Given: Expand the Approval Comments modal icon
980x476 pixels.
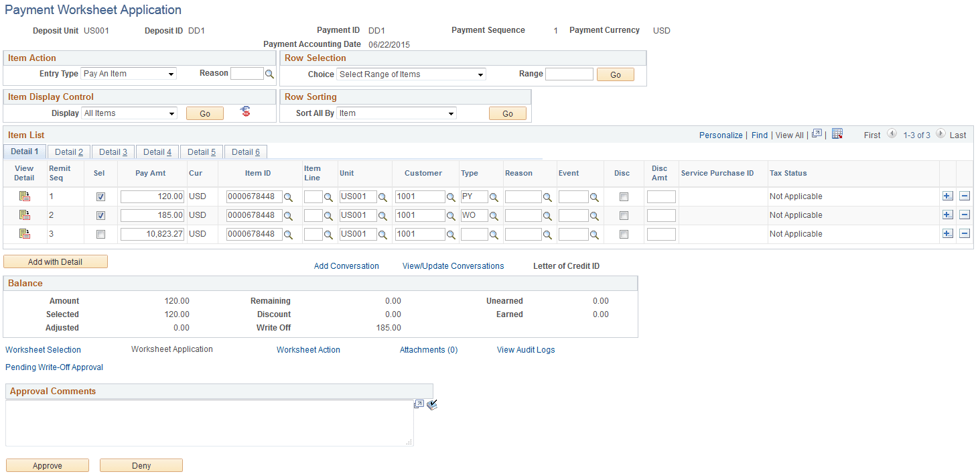Looking at the screenshot, I should click(x=419, y=404).
